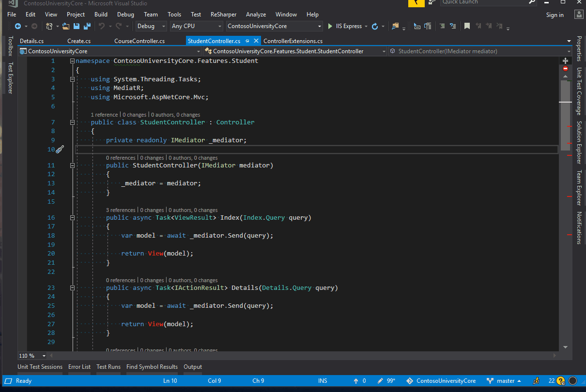Open the Error List panel tab
586x392 pixels.
79,367
